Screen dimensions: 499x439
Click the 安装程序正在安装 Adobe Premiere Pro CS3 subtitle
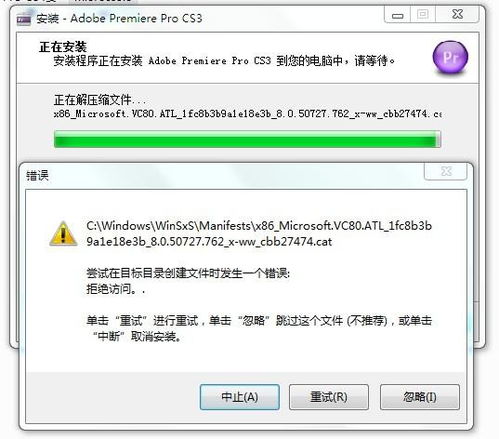pos(224,61)
